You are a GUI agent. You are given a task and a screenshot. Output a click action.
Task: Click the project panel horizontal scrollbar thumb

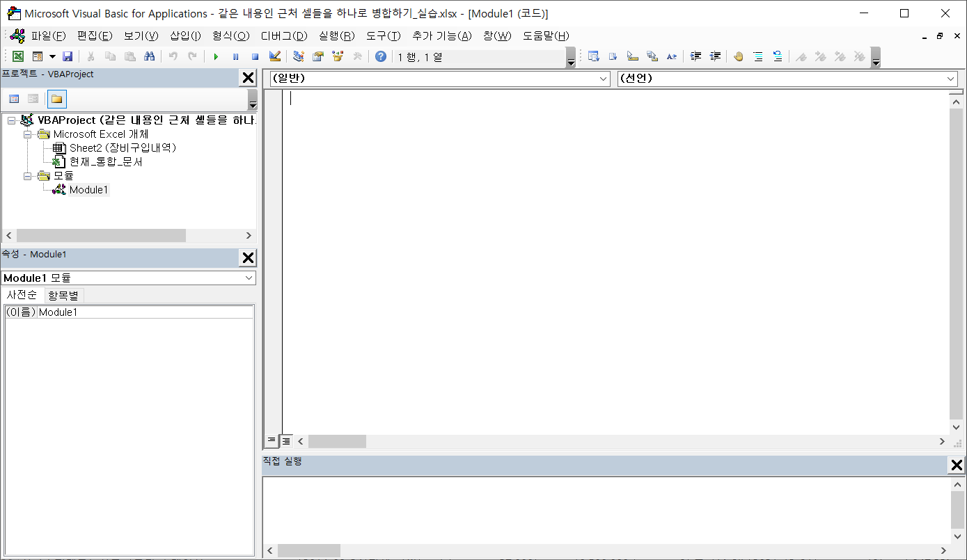tap(101, 236)
